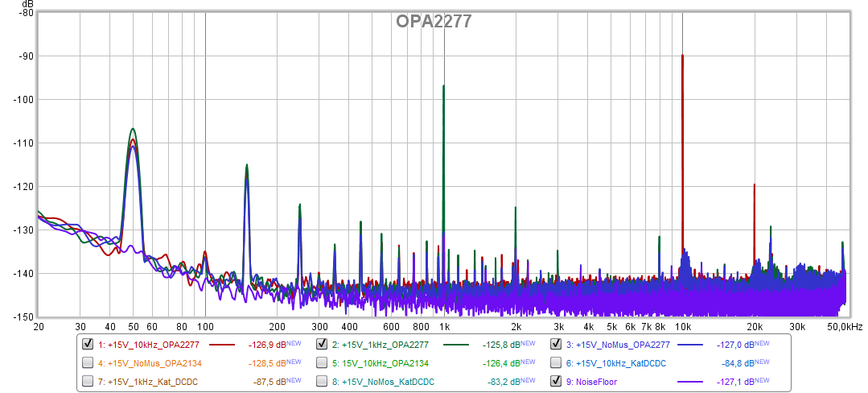Click the 1k label on the frequency axis
The height and width of the screenshot is (393, 868).
(x=445, y=326)
